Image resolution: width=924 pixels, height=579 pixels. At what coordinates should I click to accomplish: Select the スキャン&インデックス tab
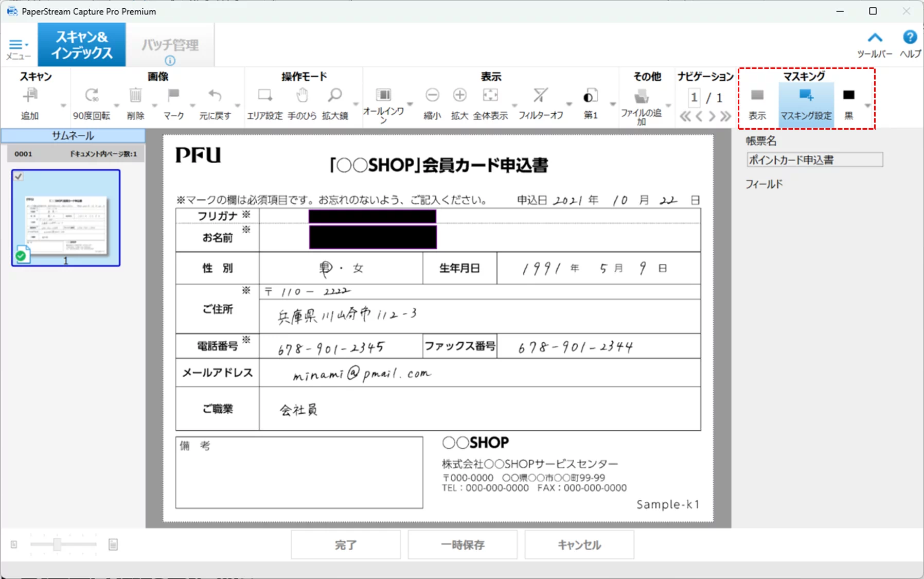tap(82, 45)
